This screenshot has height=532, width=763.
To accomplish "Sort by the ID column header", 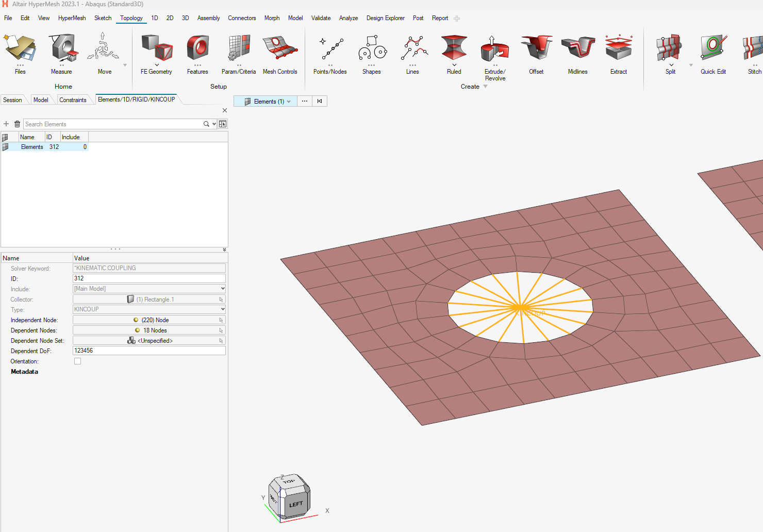I will pos(52,137).
